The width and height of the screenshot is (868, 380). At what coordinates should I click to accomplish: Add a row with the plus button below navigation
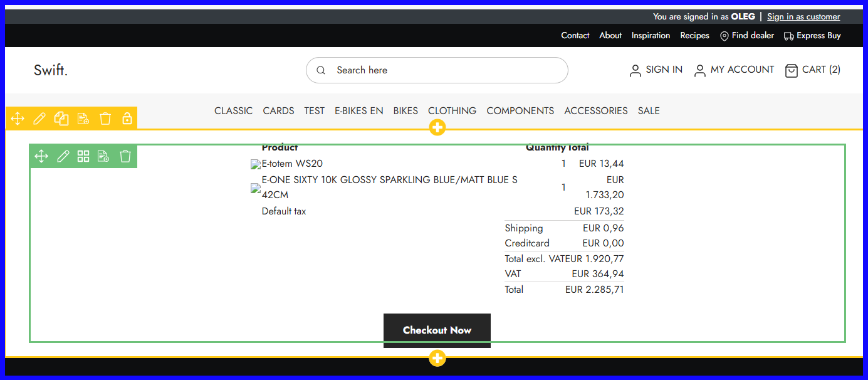pyautogui.click(x=437, y=128)
